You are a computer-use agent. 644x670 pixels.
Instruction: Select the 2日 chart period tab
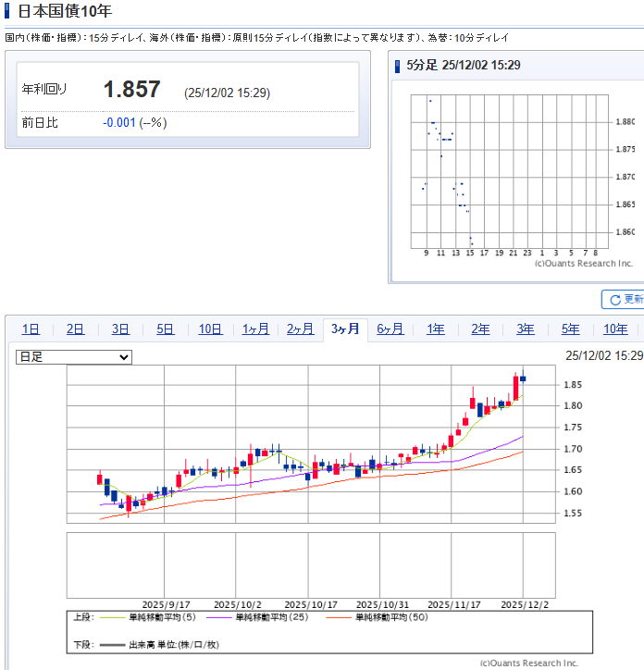point(75,329)
